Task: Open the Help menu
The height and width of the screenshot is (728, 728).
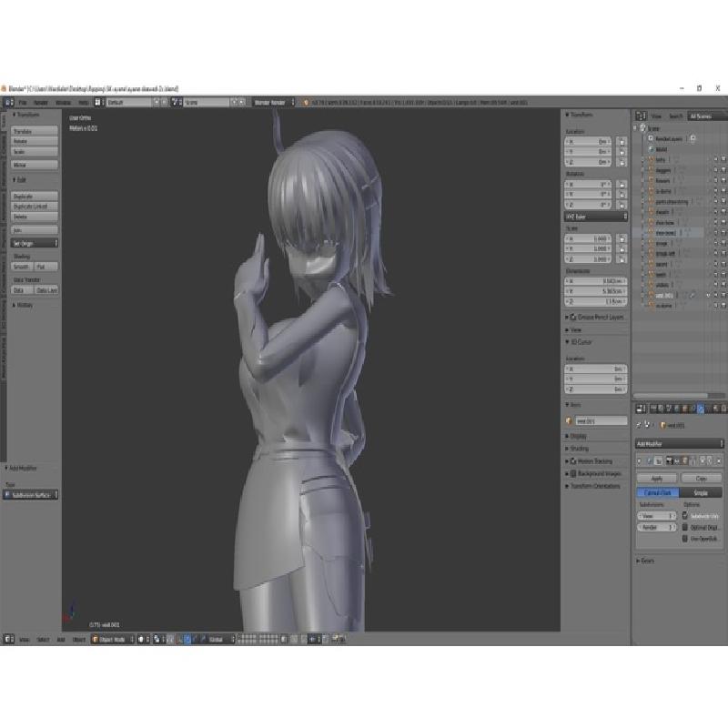Action: coord(83,102)
